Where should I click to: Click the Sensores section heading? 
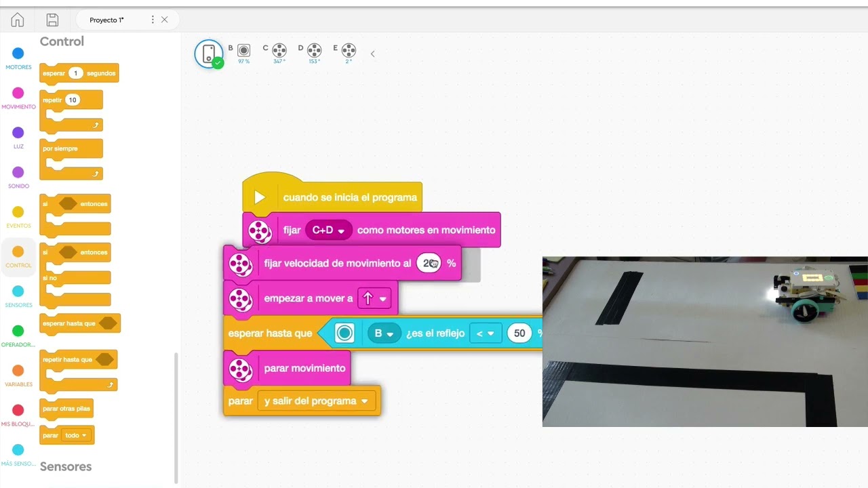(x=66, y=466)
